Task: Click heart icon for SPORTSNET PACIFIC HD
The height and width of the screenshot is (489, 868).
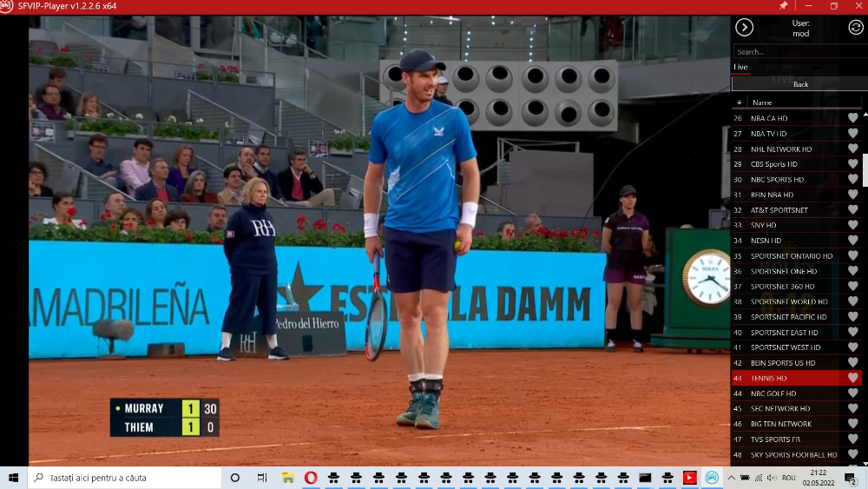Action: click(x=852, y=317)
